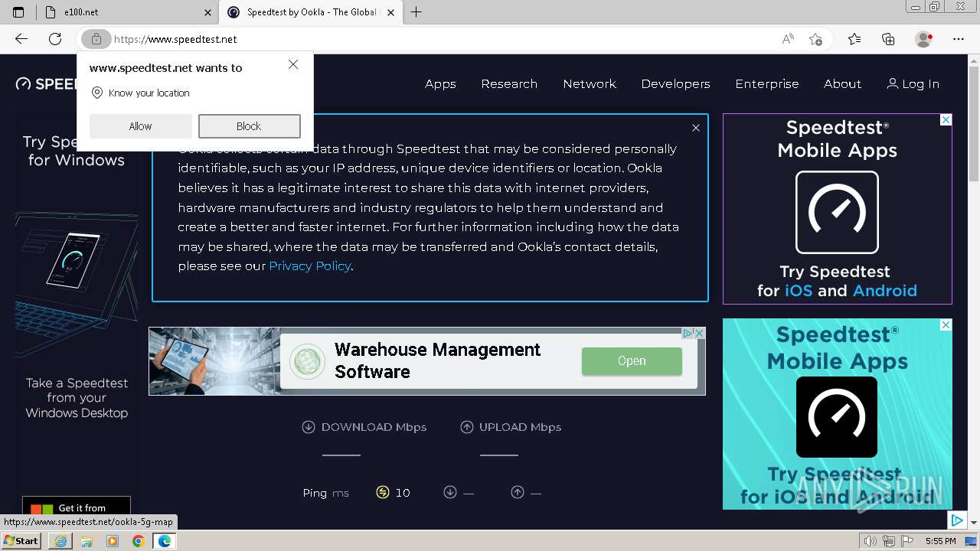Viewport: 980px width, 551px height.
Task: Go back to the previous page
Action: tap(21, 39)
